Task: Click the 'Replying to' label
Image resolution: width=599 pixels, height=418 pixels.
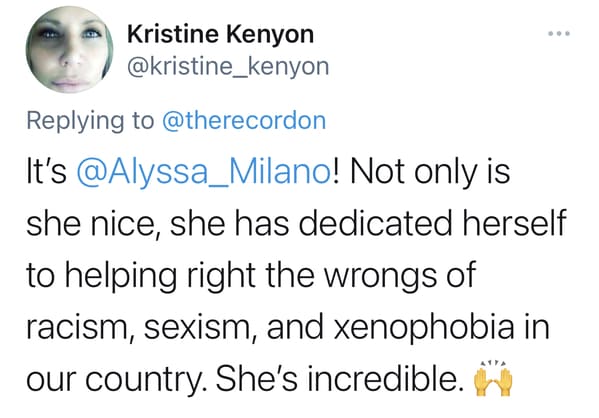Action: tap(90, 122)
